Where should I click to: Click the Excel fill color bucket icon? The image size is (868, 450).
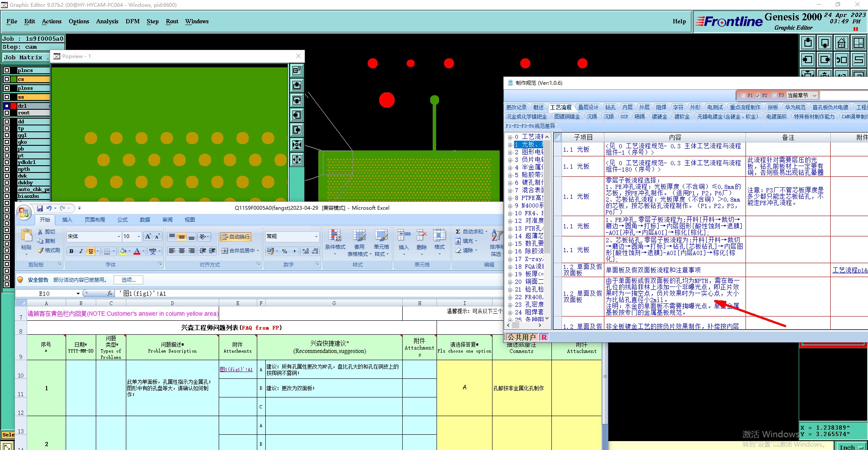(122, 251)
